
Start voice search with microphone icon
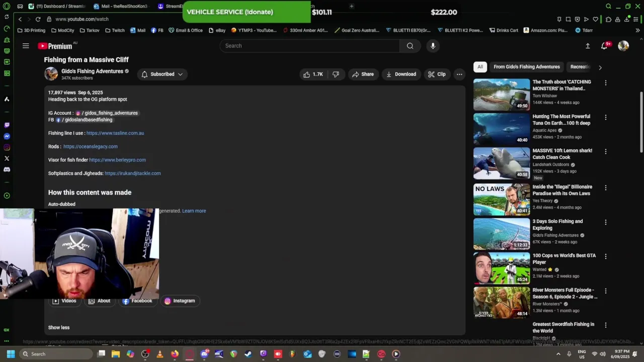(433, 46)
